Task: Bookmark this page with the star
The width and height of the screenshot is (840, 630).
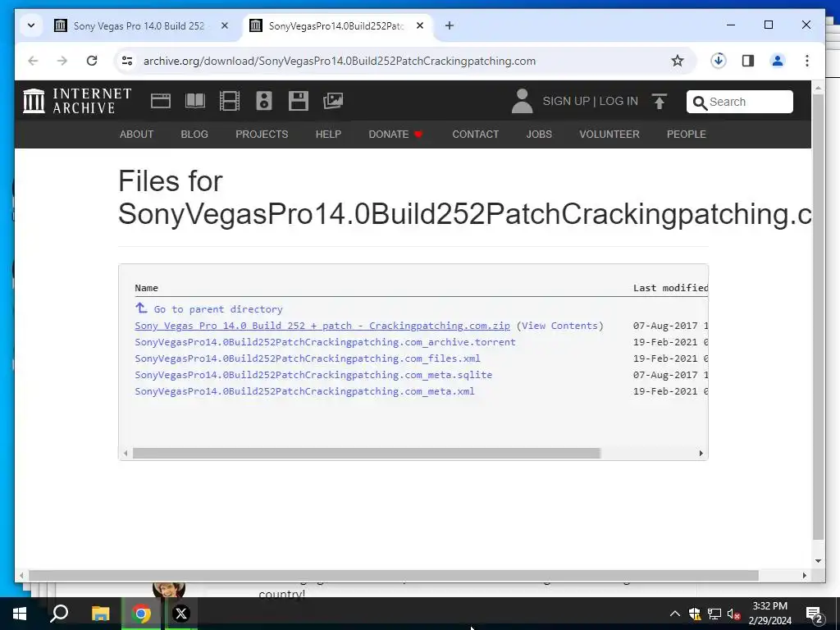Action: (x=678, y=61)
